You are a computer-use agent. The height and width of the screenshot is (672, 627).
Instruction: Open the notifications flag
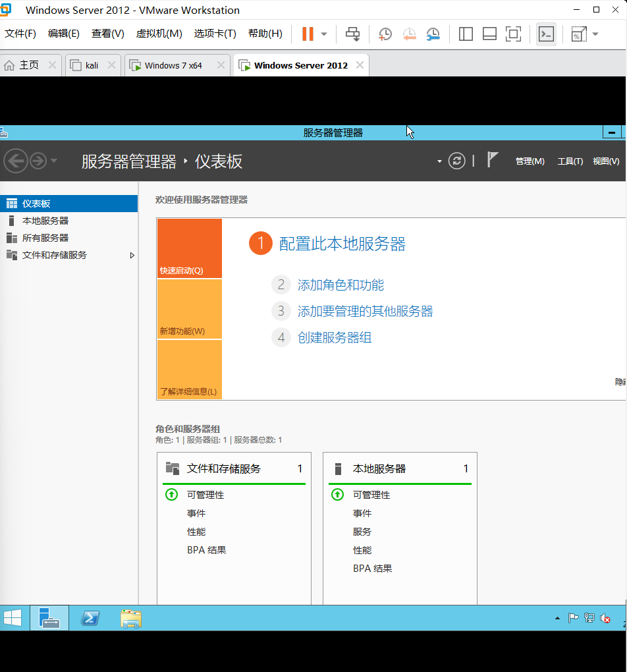pos(493,160)
